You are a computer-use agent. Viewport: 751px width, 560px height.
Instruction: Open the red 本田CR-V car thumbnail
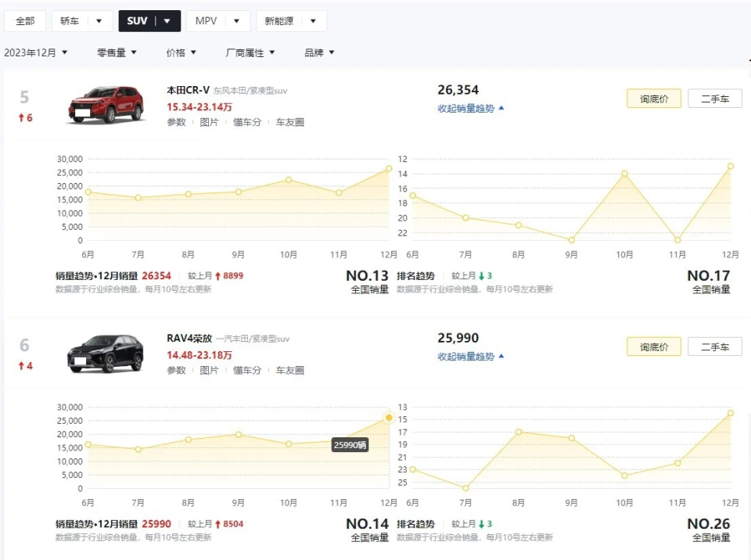pyautogui.click(x=106, y=105)
